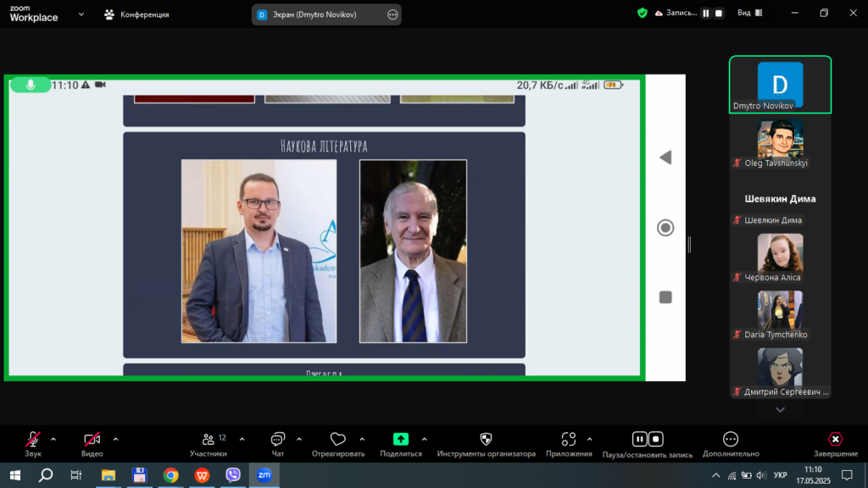Open Инструменты организатора host tools
Viewport: 868px width, 488px height.
[486, 444]
